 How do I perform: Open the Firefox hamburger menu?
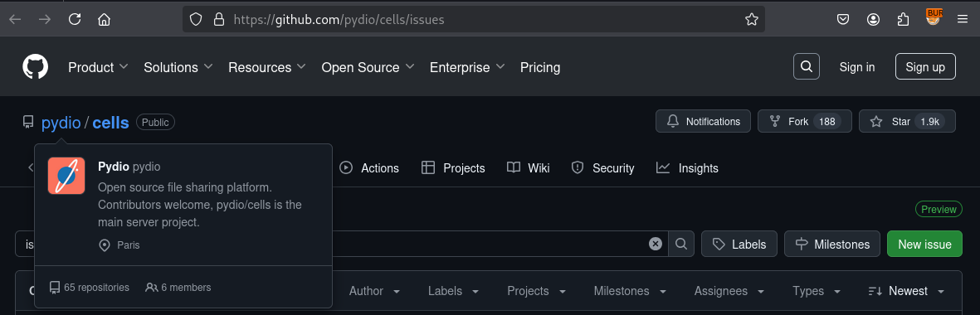pyautogui.click(x=963, y=19)
